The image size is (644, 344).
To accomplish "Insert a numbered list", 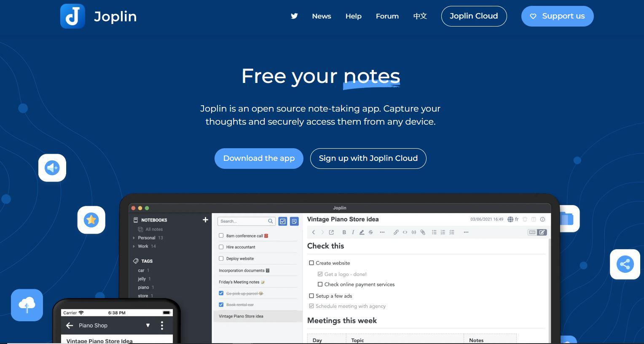I will click(443, 232).
